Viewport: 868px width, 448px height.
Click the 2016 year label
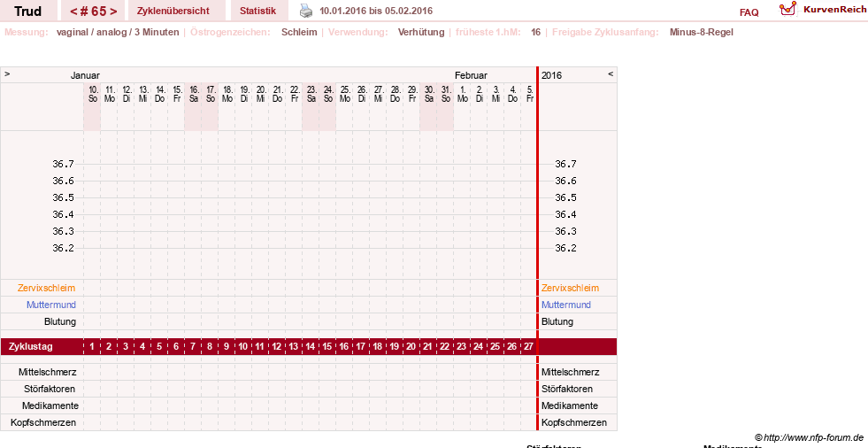[551, 75]
